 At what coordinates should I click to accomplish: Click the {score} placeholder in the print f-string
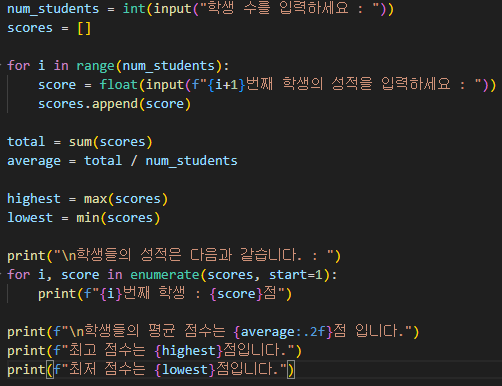[236, 294]
